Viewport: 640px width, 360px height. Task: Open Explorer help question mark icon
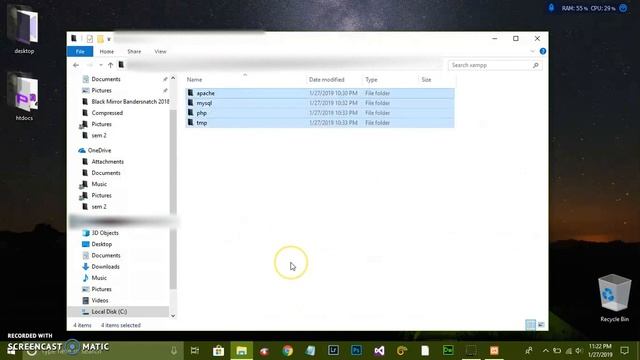542,51
